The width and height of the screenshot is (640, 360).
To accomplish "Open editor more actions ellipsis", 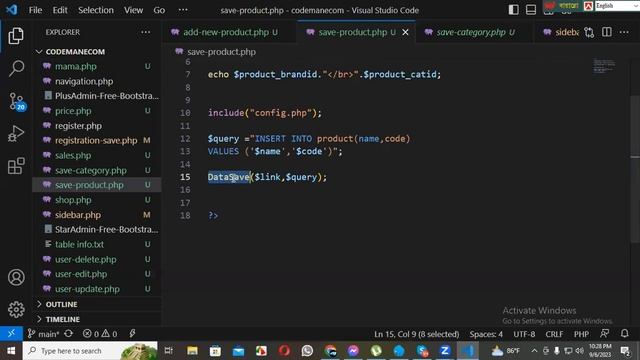I will [624, 32].
